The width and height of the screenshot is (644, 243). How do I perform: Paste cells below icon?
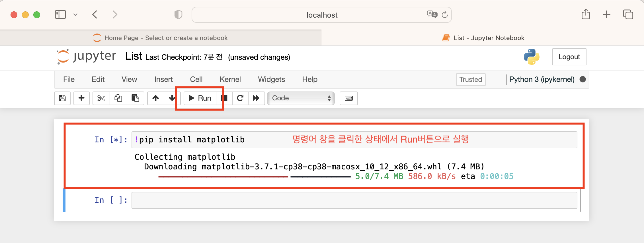click(135, 98)
